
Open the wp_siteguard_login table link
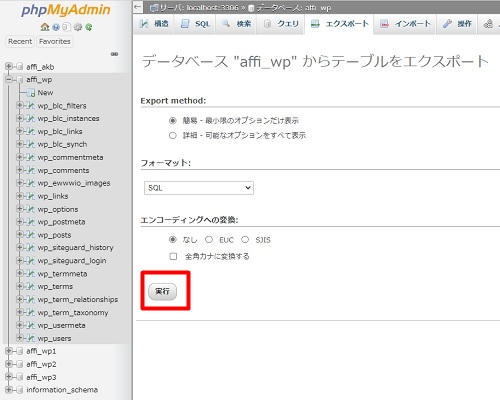click(72, 261)
